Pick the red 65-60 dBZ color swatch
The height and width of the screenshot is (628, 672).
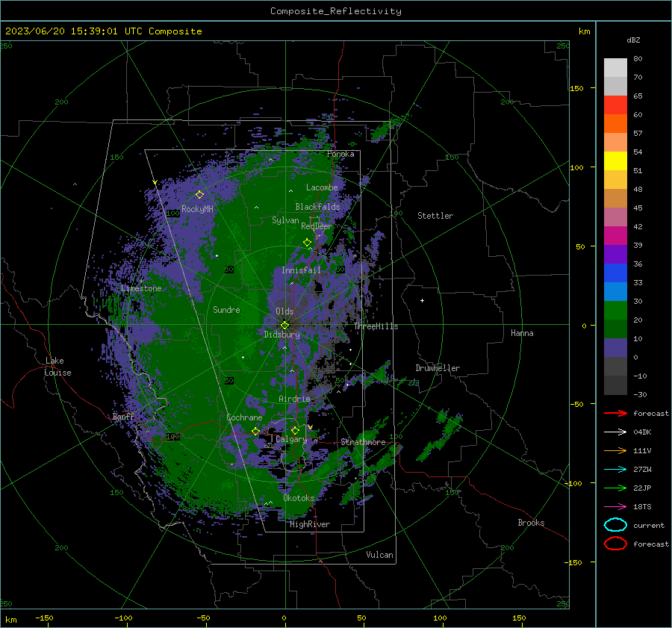pyautogui.click(x=615, y=105)
